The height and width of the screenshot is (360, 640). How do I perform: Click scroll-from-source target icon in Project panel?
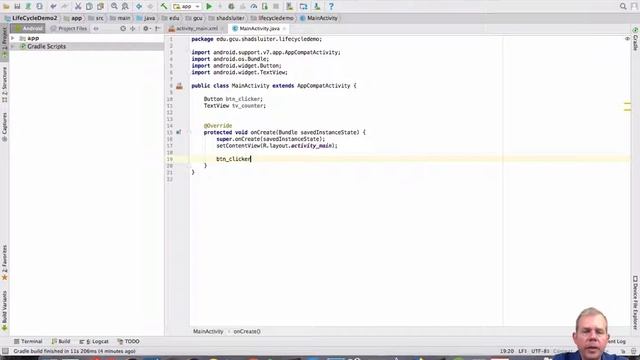(123, 29)
